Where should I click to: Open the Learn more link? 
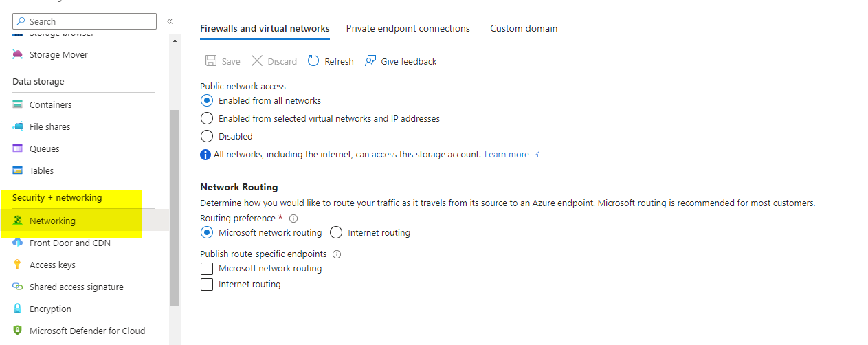coord(507,154)
